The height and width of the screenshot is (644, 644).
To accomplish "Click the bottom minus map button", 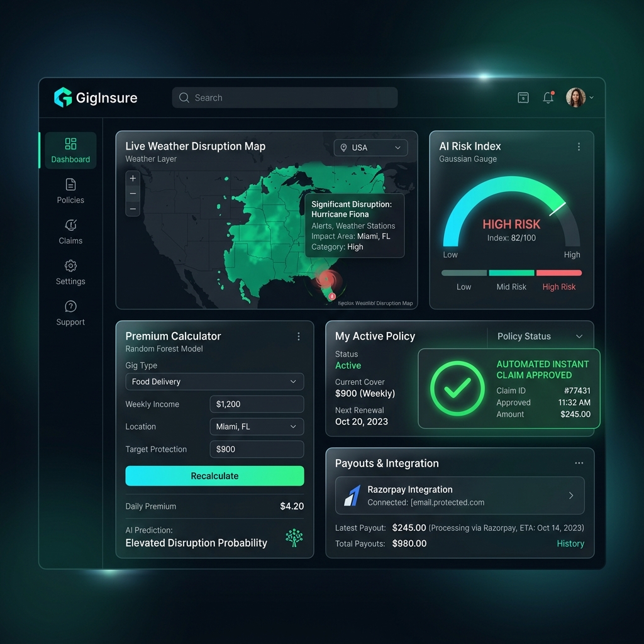I will tap(133, 209).
